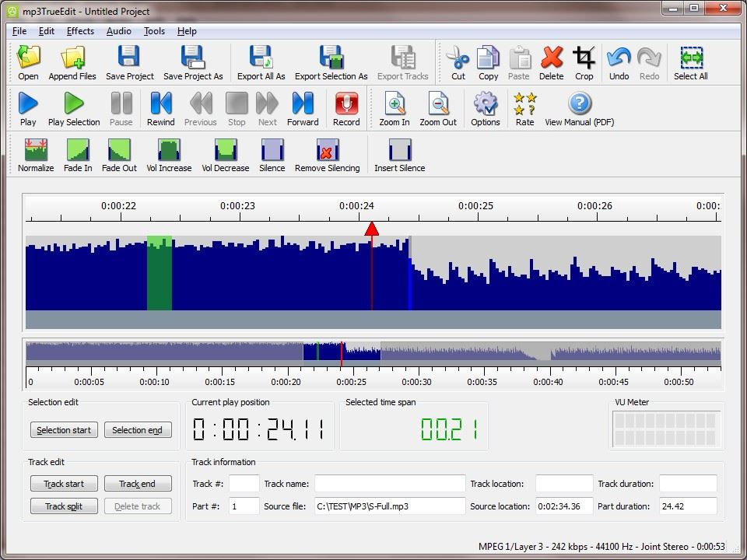Open the File menu
Viewport: 747px width, 560px height.
pos(19,31)
